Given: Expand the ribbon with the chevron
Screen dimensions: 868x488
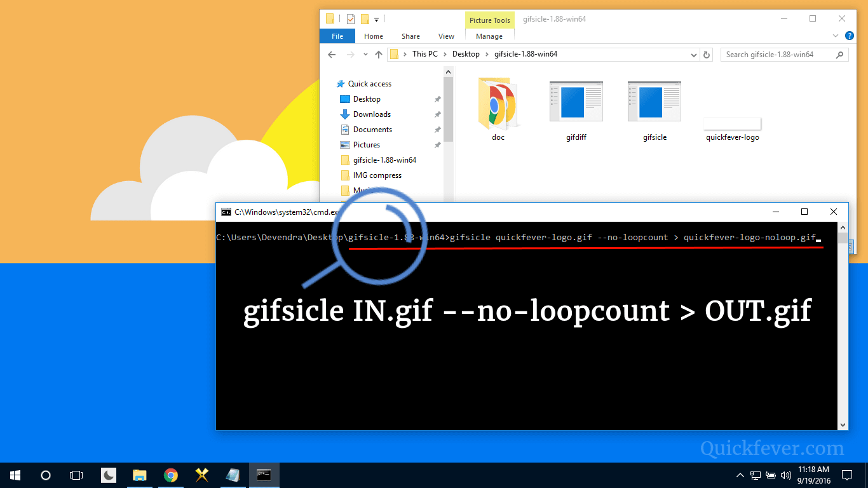Looking at the screenshot, I should (x=836, y=36).
